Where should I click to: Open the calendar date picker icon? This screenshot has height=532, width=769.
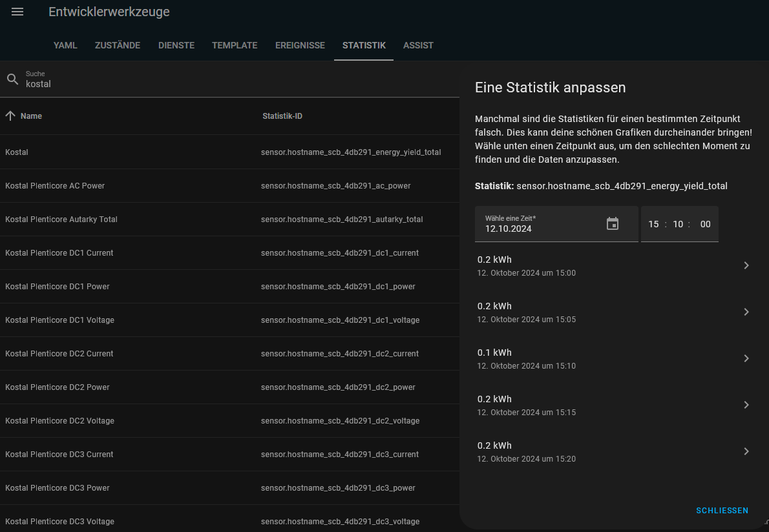612,224
